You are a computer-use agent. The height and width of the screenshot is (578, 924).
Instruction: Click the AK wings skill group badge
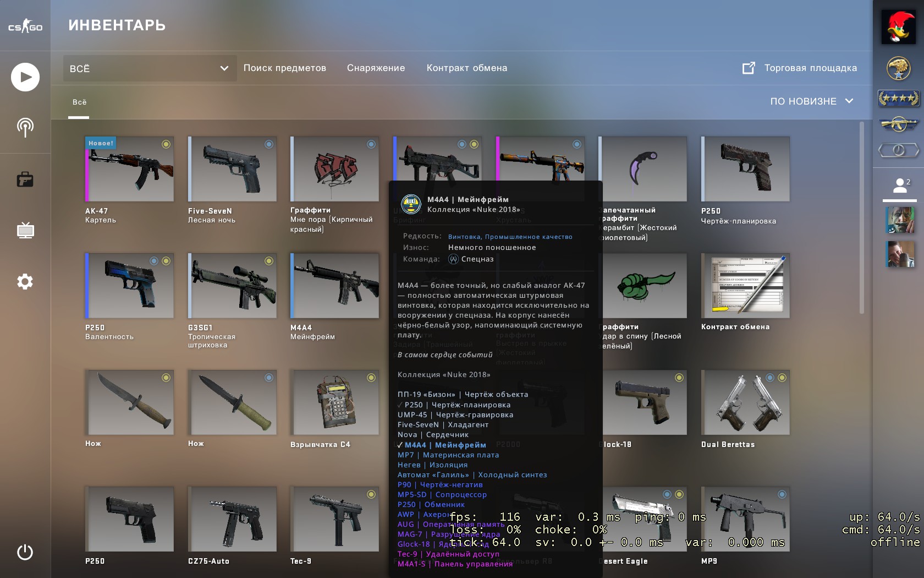(898, 124)
